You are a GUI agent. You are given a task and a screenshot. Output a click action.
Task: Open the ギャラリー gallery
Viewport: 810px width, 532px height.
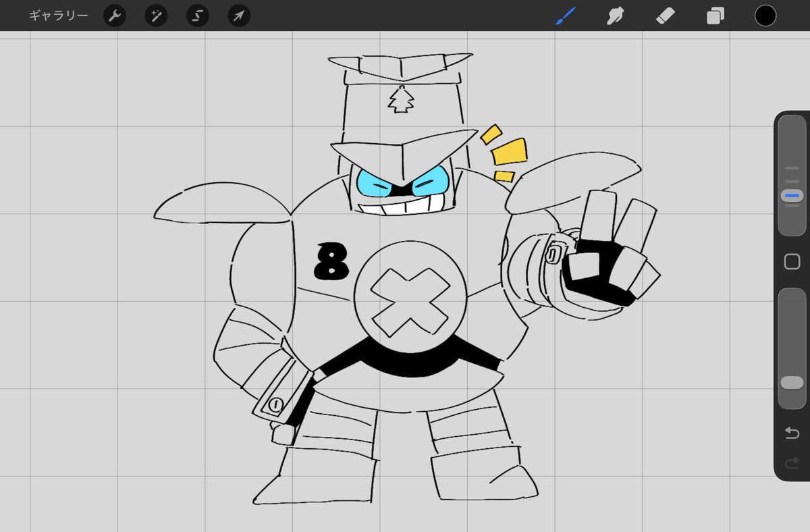[58, 16]
